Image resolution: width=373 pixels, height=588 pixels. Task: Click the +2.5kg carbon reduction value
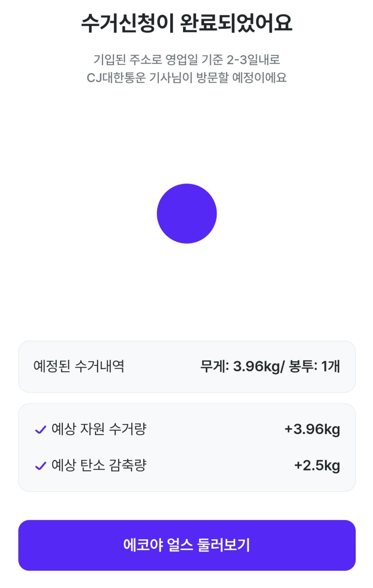(x=317, y=465)
